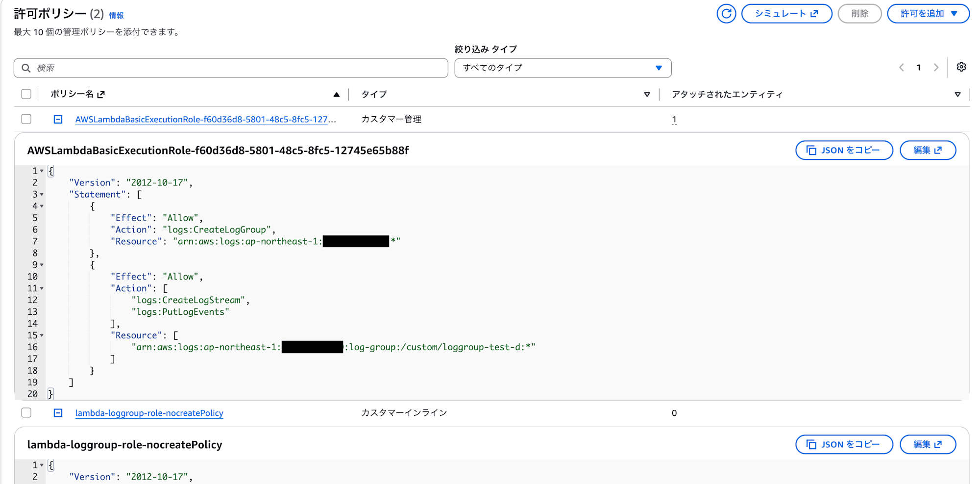The image size is (980, 484).
Task: Sort by タイプ column arrow
Action: (x=647, y=95)
